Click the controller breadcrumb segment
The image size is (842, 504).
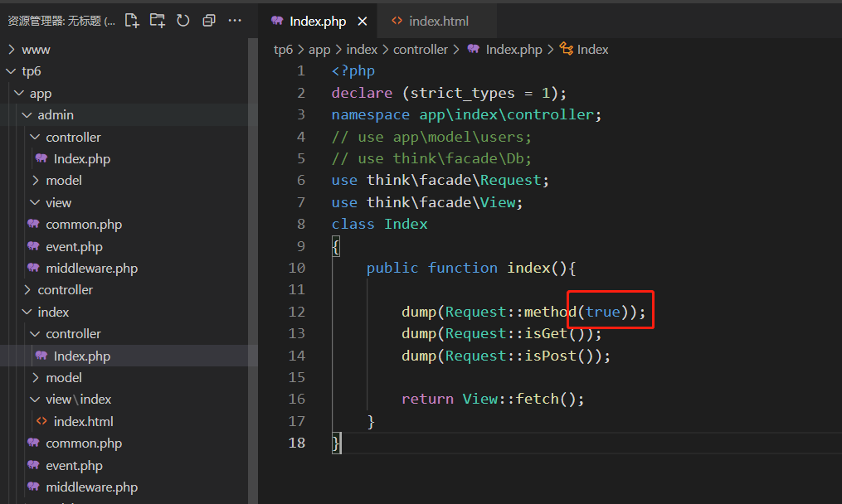click(421, 50)
